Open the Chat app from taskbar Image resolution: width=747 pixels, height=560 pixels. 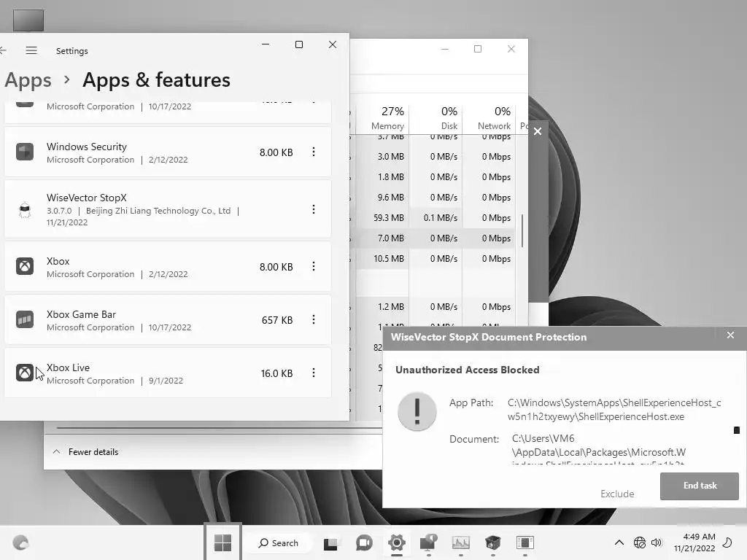[364, 542]
